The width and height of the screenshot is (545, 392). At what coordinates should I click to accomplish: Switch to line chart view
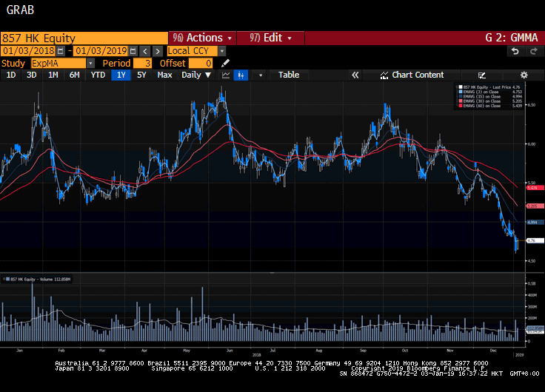pyautogui.click(x=226, y=75)
